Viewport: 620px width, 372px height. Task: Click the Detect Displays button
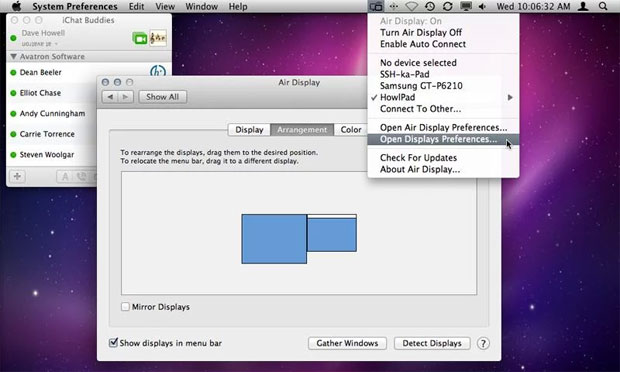coord(432,343)
